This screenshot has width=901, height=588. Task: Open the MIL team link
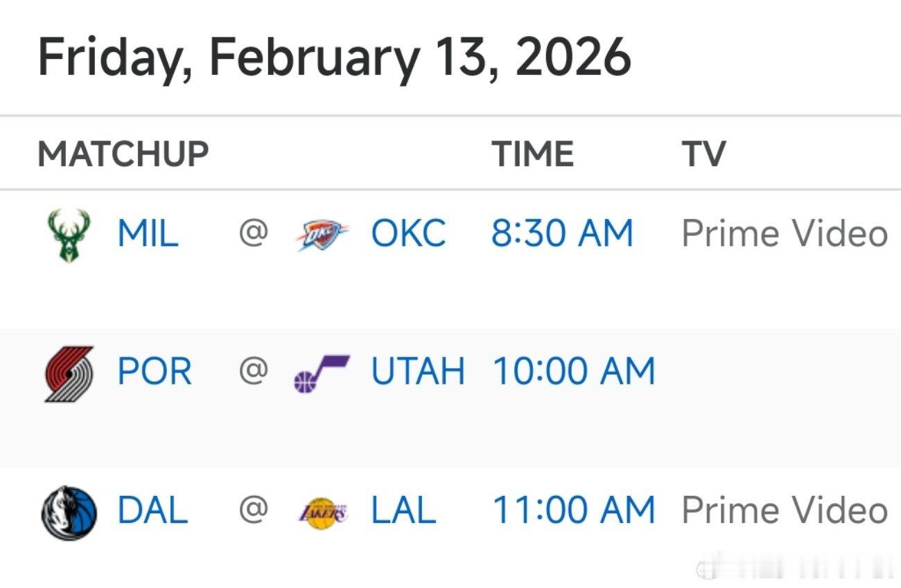[148, 234]
